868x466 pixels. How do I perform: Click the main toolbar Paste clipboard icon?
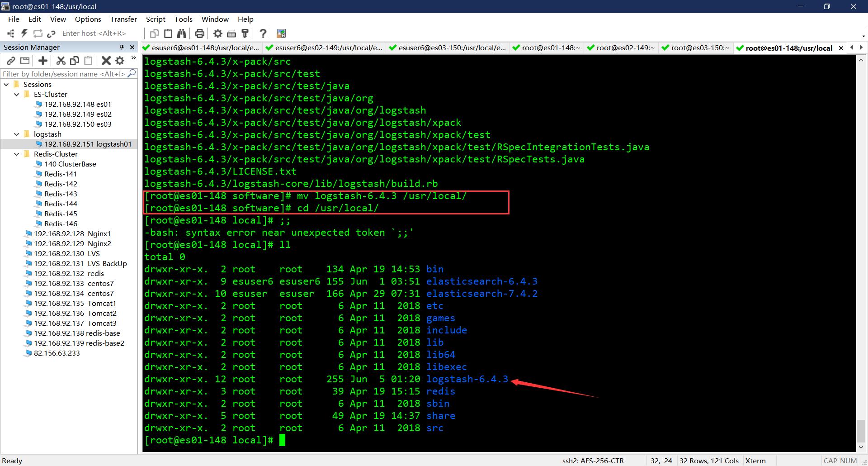tap(168, 33)
